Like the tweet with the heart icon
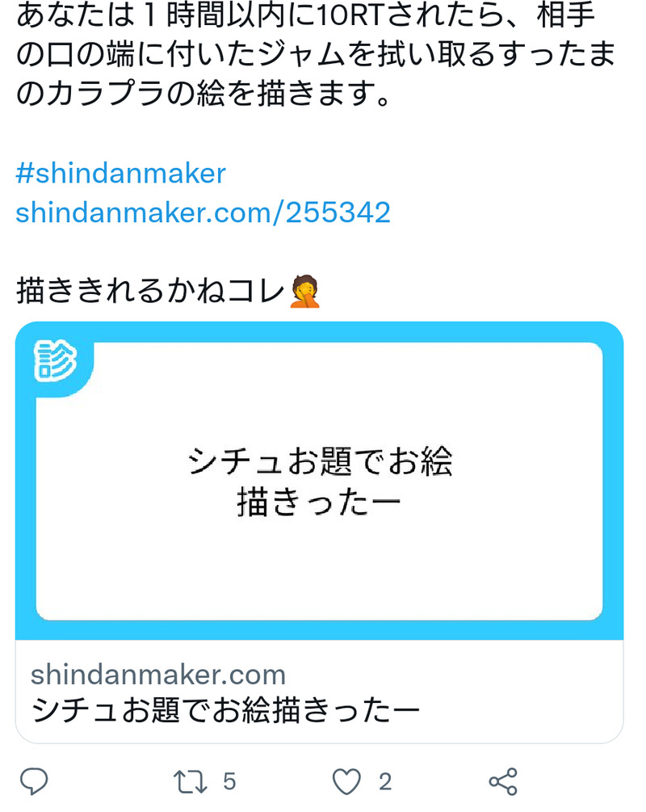The width and height of the screenshot is (646, 812). (346, 781)
